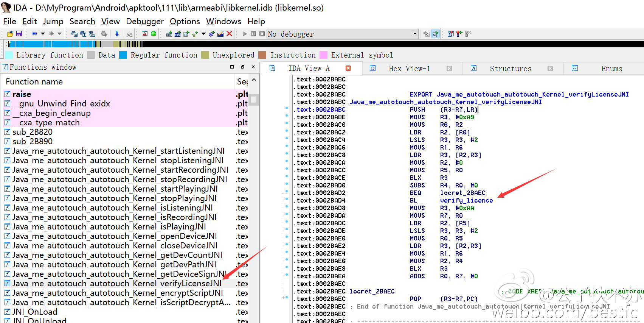The image size is (644, 323).
Task: Click the red warning problems window icon
Action: pos(144,34)
